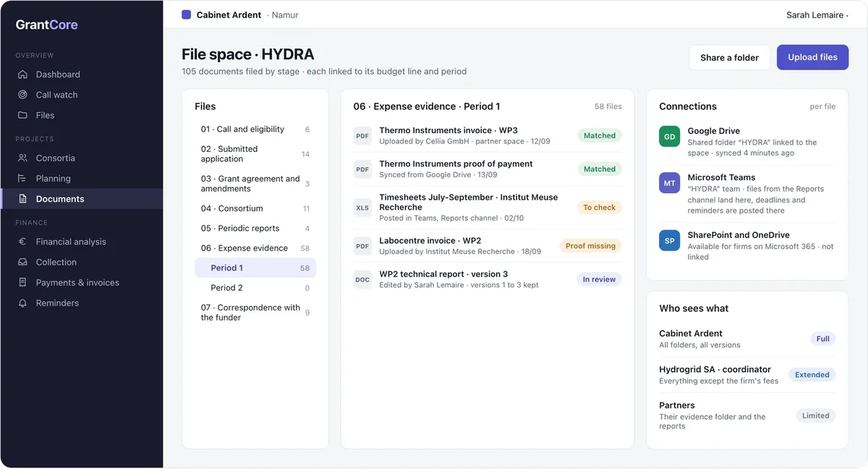The height and width of the screenshot is (469, 868).
Task: Click the XLS icon for Timesheets July-September
Action: (362, 208)
